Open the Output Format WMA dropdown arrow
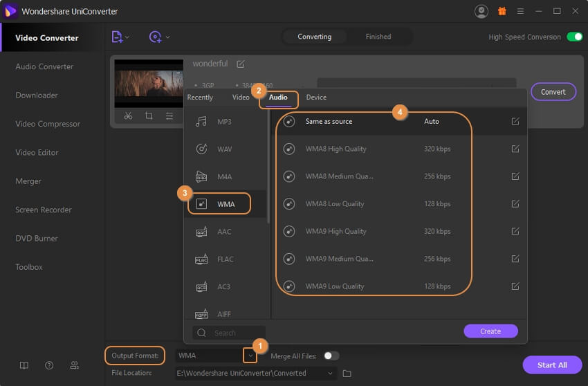This screenshot has width=588, height=386. pyautogui.click(x=250, y=356)
